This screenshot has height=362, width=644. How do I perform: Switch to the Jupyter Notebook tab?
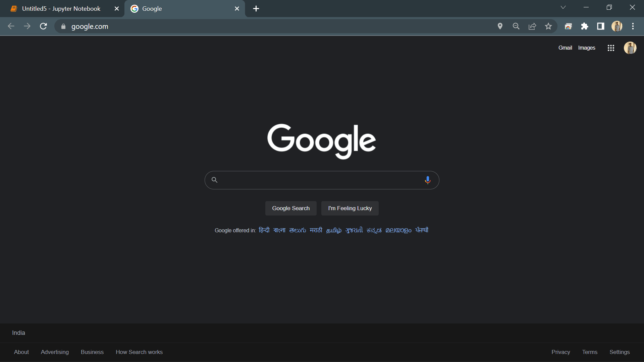[x=60, y=9]
